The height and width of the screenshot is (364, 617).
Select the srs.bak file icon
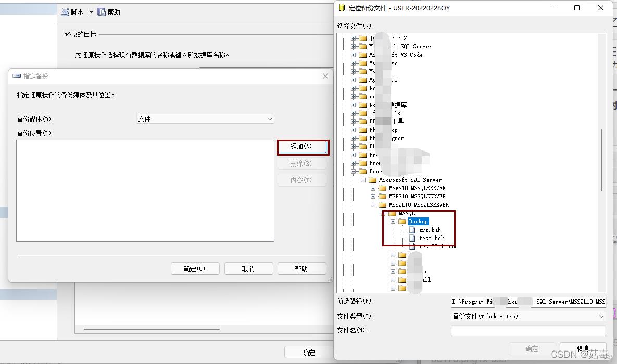413,230
